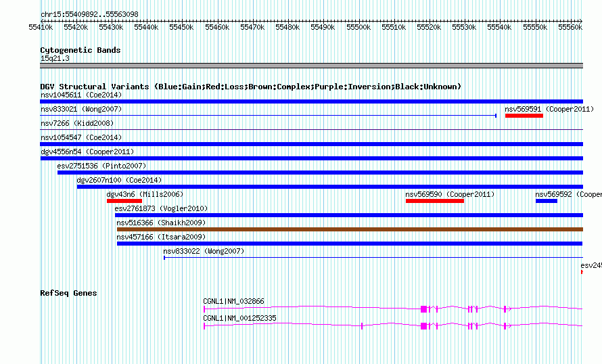Image resolution: width=602 pixels, height=364 pixels.
Task: Click the dgv4556n54 (Cooper2011) label
Action: click(x=87, y=152)
